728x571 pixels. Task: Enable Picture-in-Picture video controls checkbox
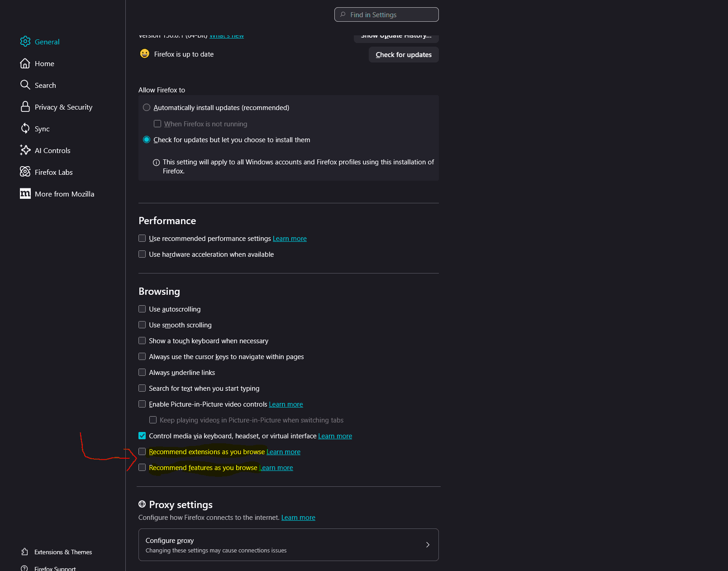[x=142, y=404]
